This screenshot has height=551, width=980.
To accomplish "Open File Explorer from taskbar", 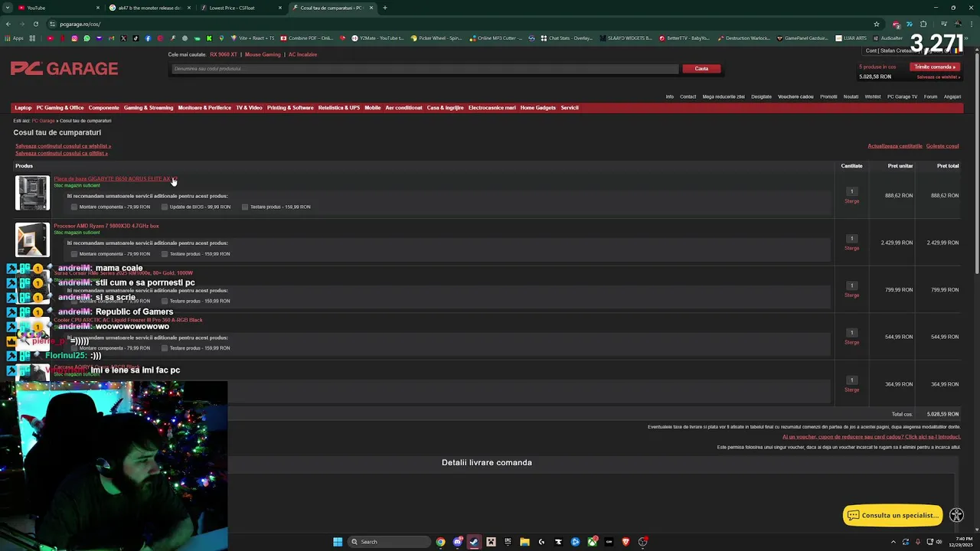I will pos(524,542).
